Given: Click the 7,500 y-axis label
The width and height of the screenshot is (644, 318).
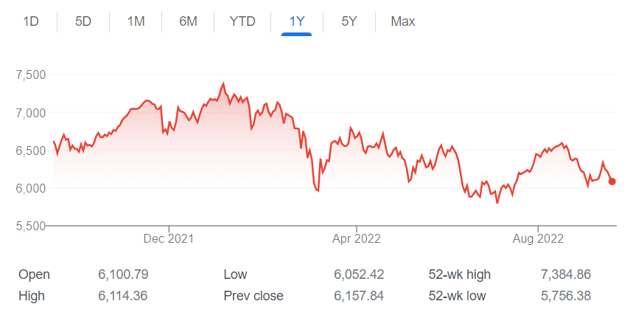Looking at the screenshot, I should (x=30, y=75).
